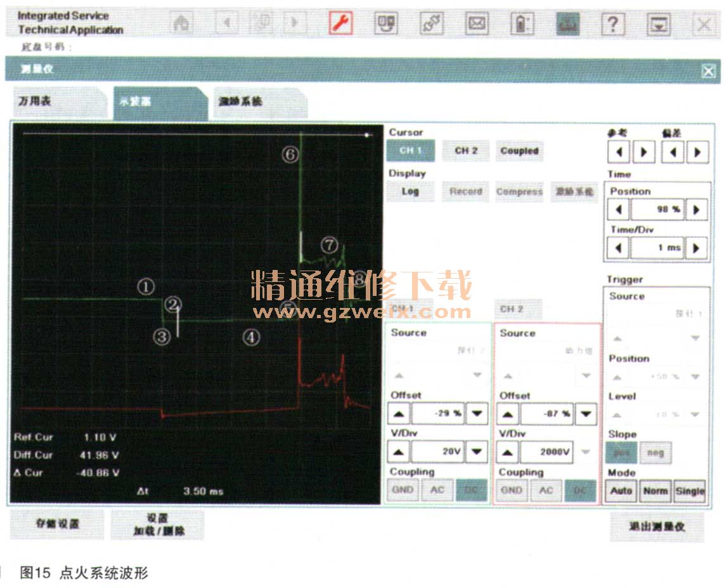
Task: Lower CH 1 Offset with down arrow
Action: pyautogui.click(x=477, y=414)
